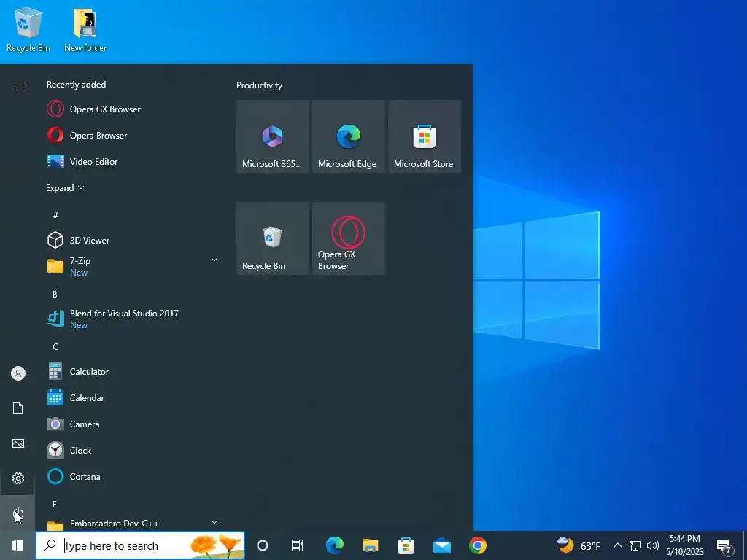Click Cortana circle on taskbar
Screen dimensions: 747x560
pyautogui.click(x=263, y=545)
